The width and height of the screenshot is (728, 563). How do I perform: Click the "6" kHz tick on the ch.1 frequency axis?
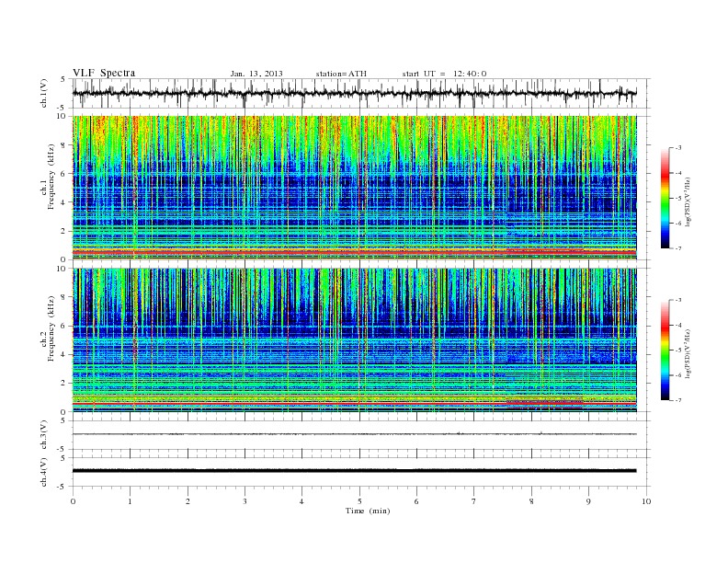tap(64, 174)
